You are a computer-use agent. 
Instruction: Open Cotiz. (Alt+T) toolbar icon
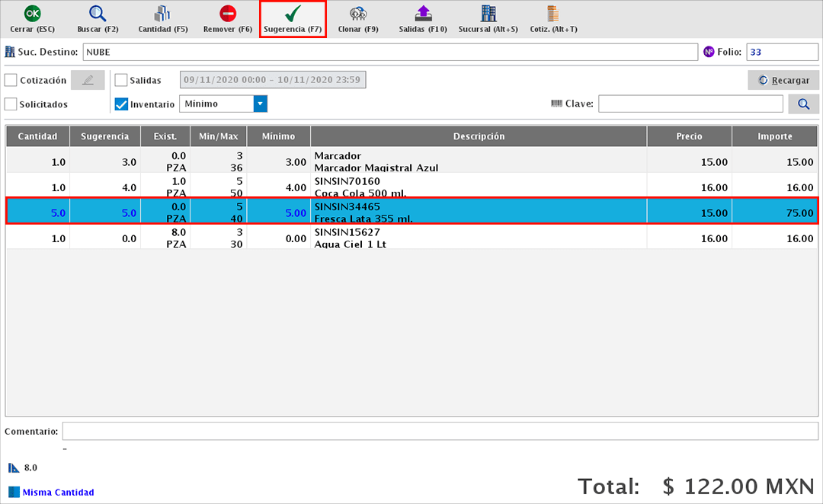point(553,19)
